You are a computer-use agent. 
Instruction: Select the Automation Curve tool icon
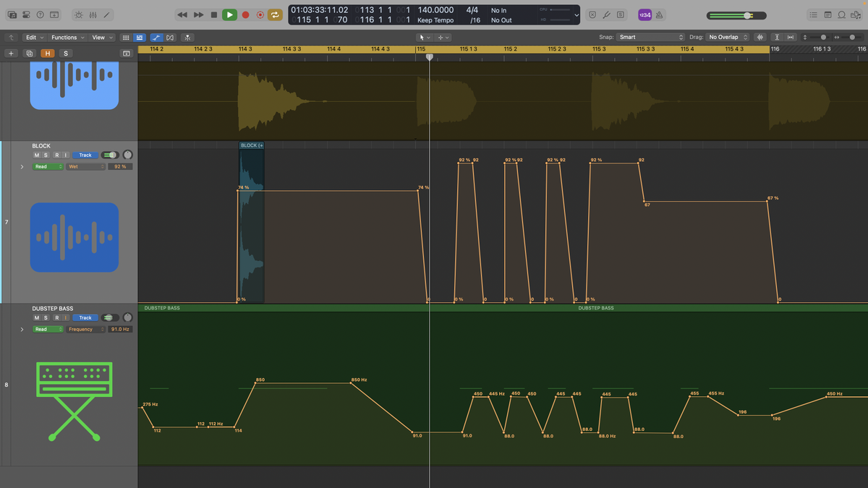click(x=156, y=38)
